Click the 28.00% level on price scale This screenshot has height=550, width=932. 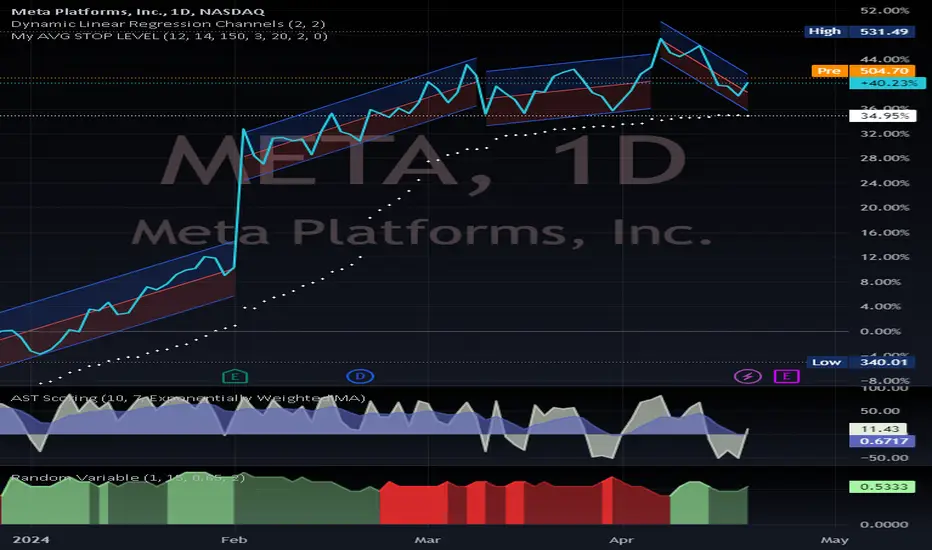884,158
